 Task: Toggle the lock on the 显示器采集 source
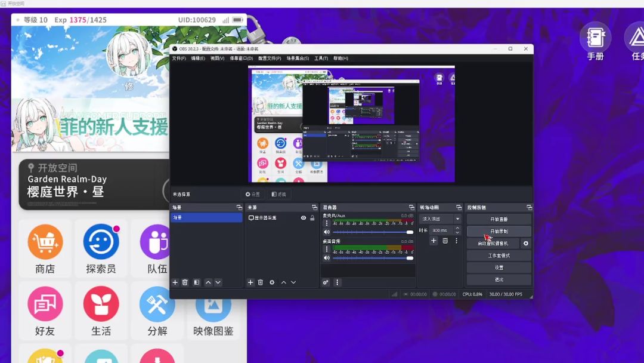pos(312,218)
